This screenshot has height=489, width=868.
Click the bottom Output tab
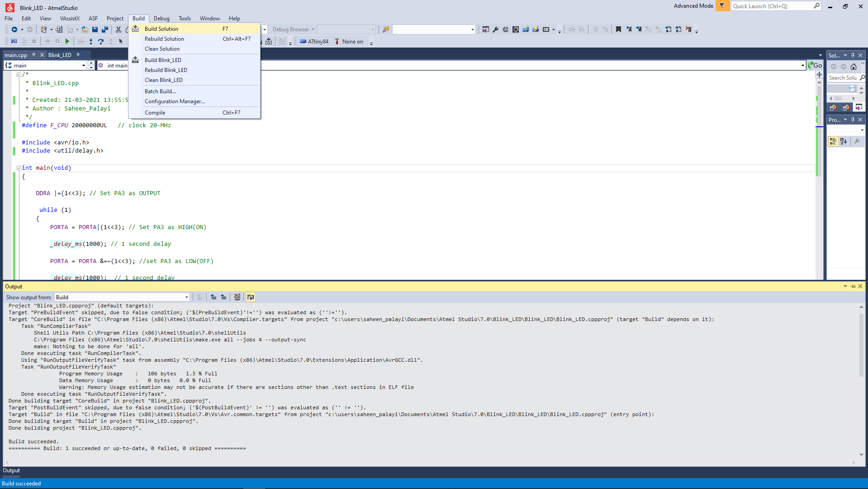(x=11, y=470)
